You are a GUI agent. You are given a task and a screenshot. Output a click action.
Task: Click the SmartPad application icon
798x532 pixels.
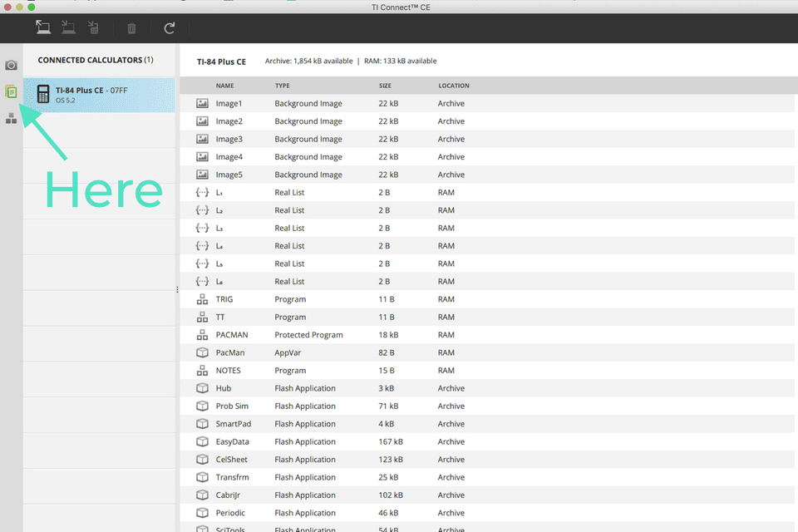coord(202,424)
